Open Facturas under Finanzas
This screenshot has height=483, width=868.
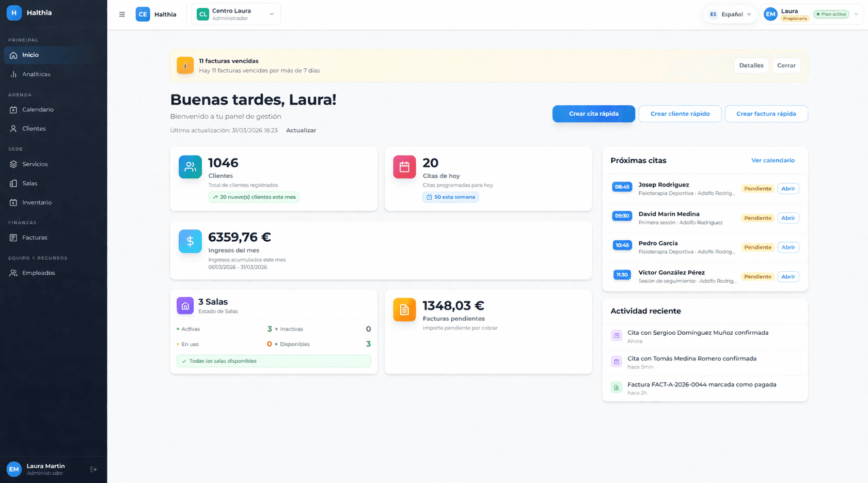pos(35,237)
